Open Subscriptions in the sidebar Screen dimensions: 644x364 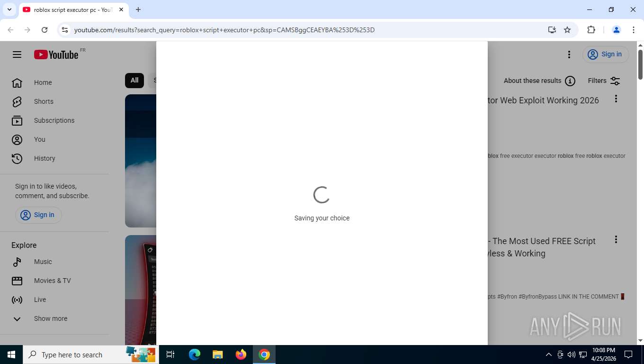click(x=54, y=120)
